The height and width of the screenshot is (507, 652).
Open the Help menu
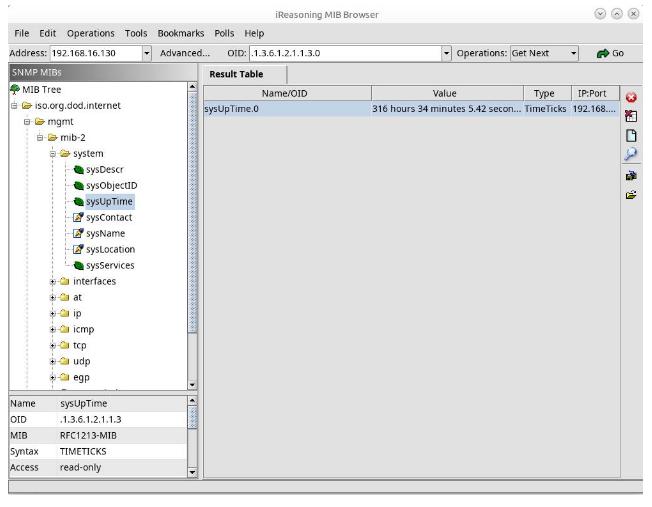click(x=254, y=33)
